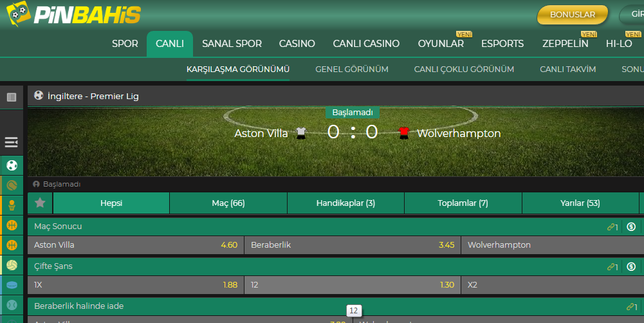Open the sidebar list view icon
The width and height of the screenshot is (644, 323).
pos(12,97)
